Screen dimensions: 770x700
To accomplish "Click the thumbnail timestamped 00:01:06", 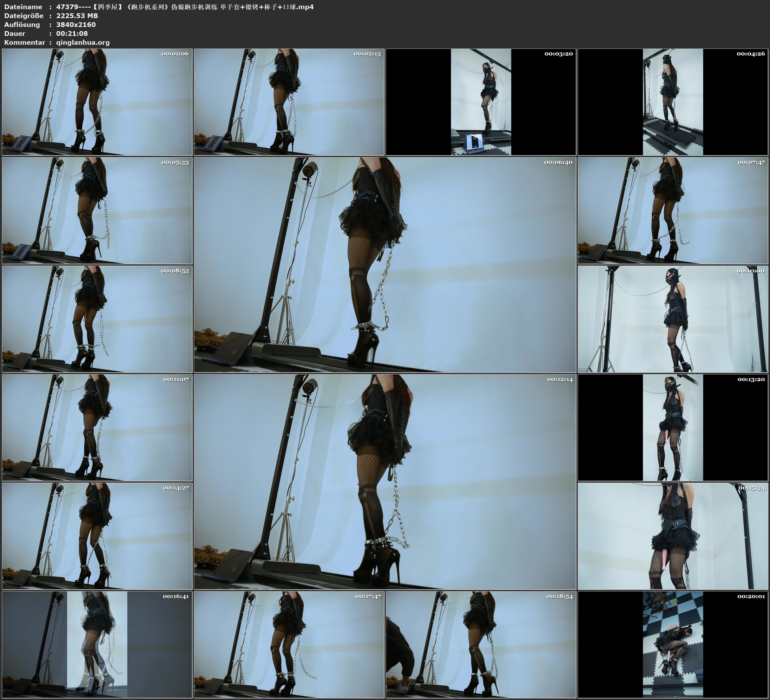I will 97,102.
